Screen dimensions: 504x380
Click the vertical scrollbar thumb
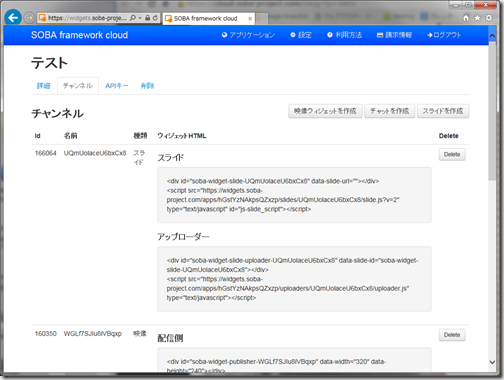pos(492,112)
